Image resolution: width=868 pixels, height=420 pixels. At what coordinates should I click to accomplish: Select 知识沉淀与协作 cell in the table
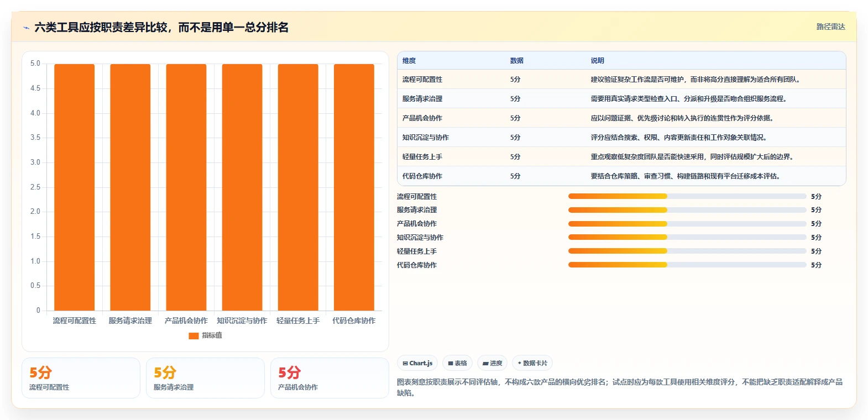pyautogui.click(x=426, y=138)
